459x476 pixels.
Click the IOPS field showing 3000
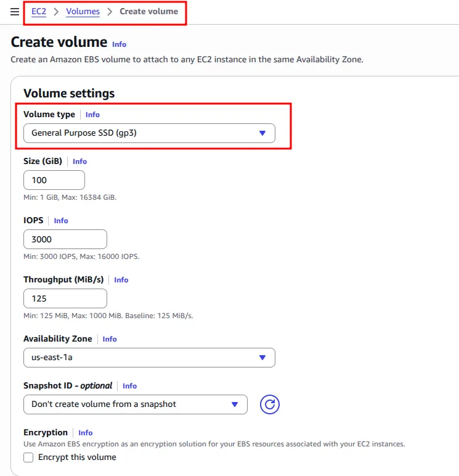[x=65, y=239]
